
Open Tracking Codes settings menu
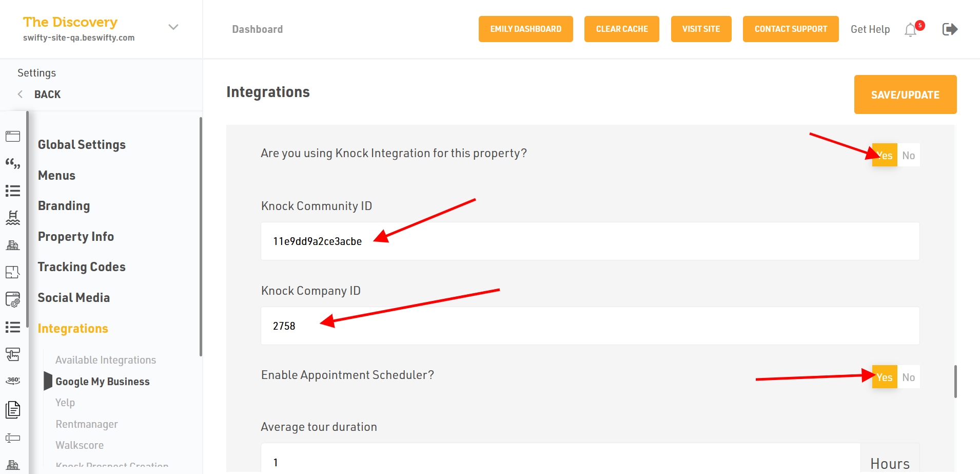[82, 267]
